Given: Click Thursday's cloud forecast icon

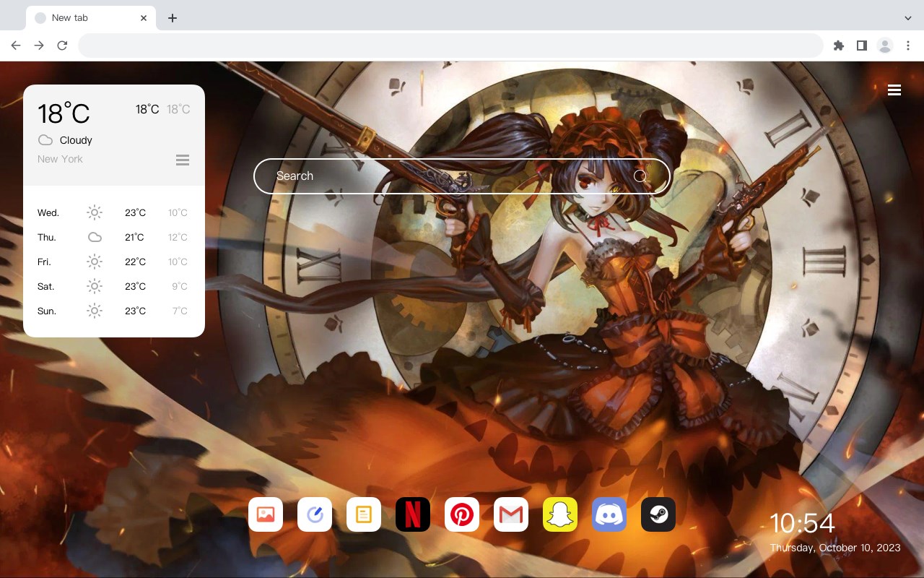Looking at the screenshot, I should point(95,237).
